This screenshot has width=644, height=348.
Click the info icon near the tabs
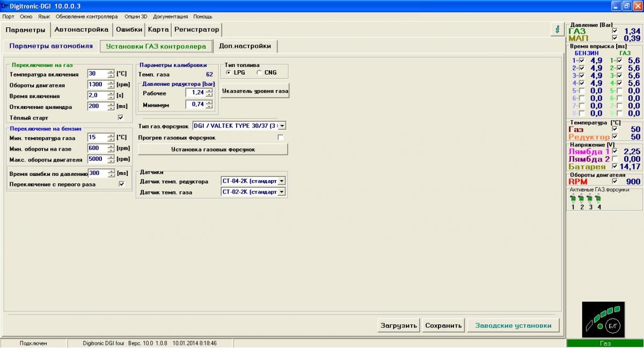click(x=558, y=29)
